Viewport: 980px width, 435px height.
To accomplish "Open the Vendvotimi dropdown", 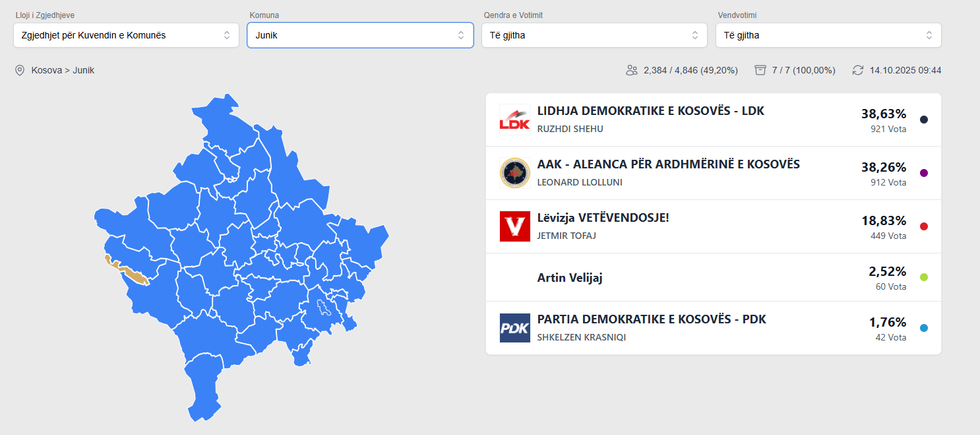I will pos(828,35).
